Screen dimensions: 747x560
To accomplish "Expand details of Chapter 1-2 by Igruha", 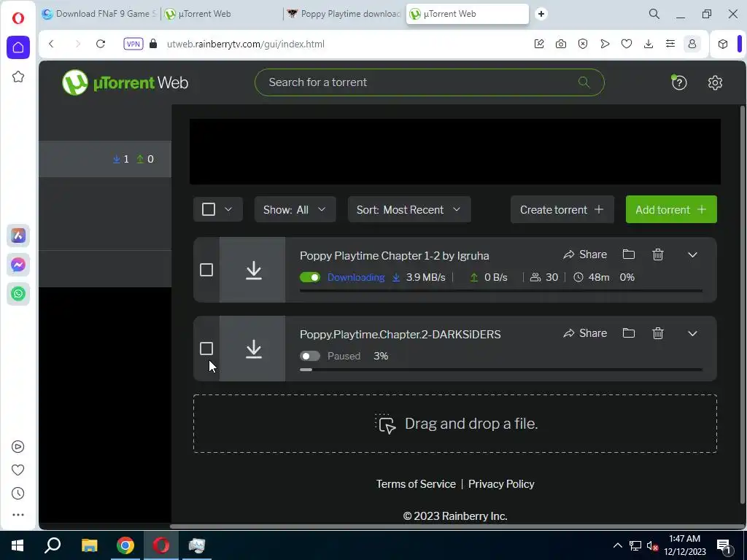I will click(692, 254).
